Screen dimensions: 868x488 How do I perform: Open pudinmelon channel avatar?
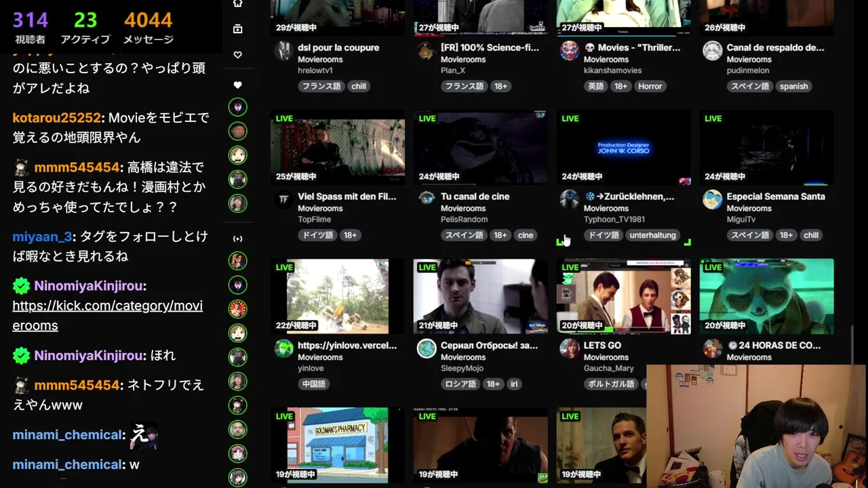pos(713,51)
